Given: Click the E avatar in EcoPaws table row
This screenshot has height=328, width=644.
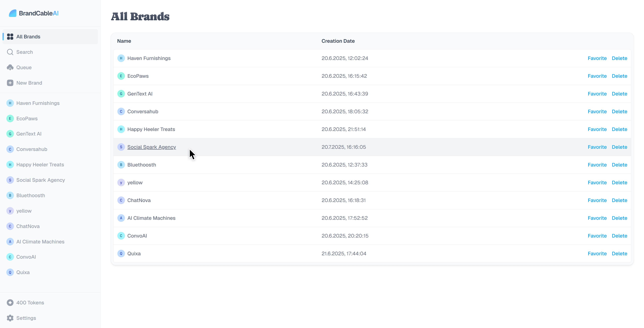Looking at the screenshot, I should point(121,76).
